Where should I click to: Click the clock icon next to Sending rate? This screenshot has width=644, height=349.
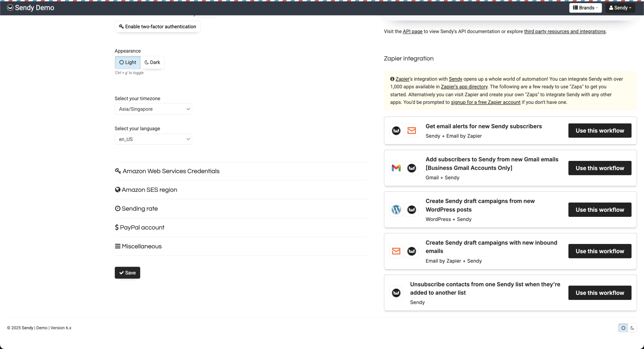[x=117, y=208]
